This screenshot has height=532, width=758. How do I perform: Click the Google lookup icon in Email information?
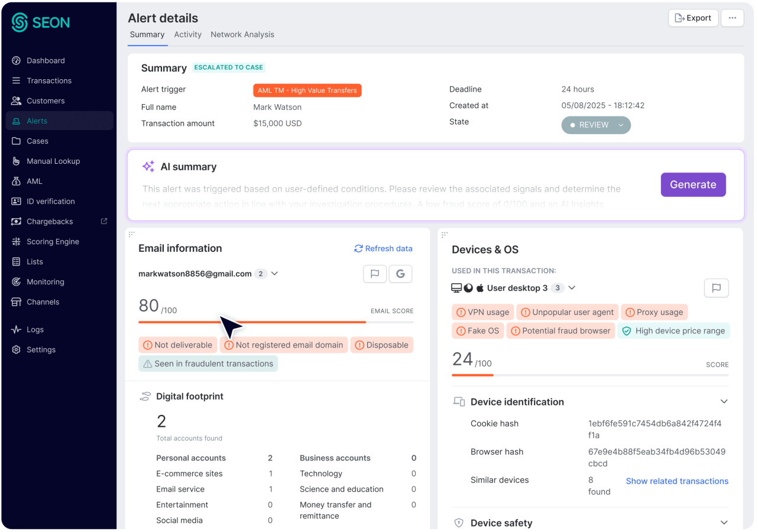[x=400, y=274]
